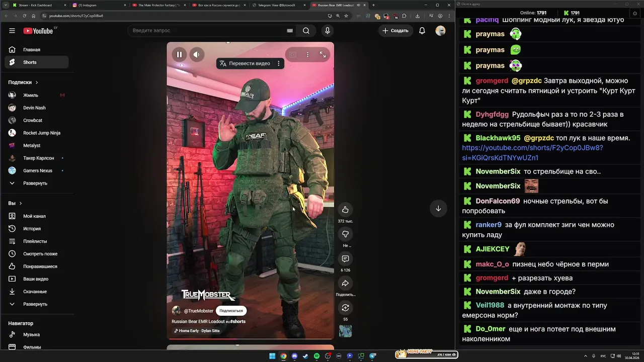Mute the Shorts video volume
Image resolution: width=644 pixels, height=362 pixels.
197,54
